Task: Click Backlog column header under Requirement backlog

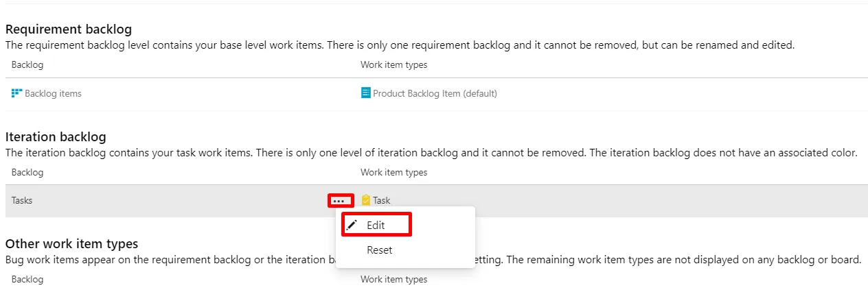Action: 27,65
